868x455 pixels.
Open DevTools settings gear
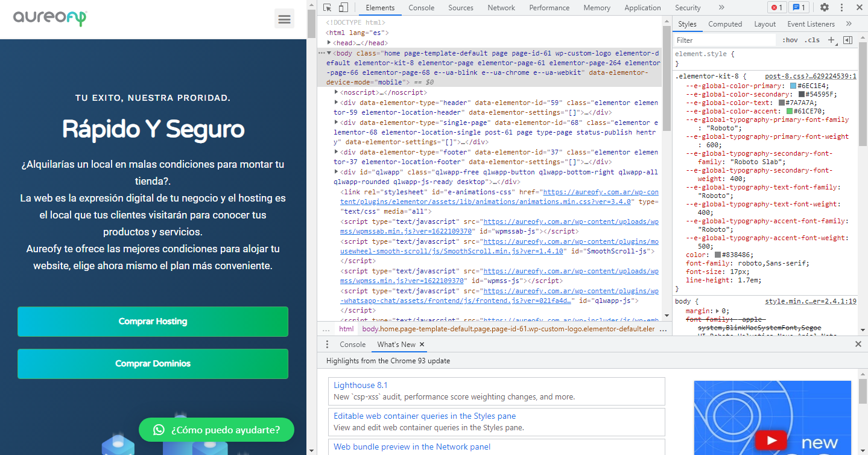pos(824,8)
